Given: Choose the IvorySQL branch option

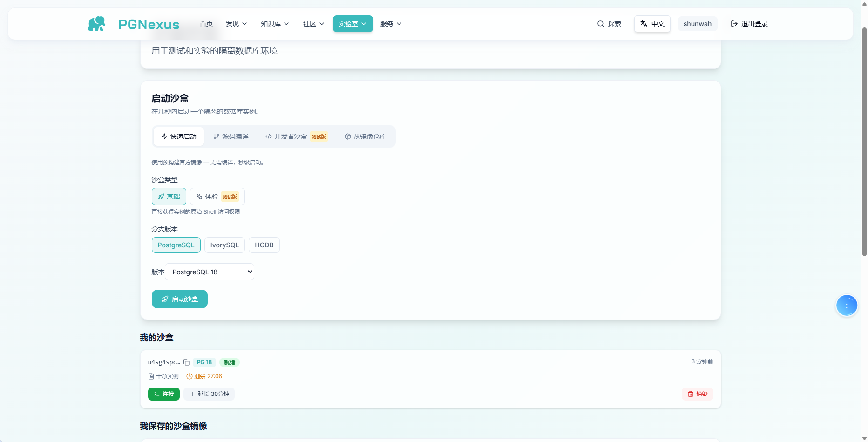Looking at the screenshot, I should tap(224, 245).
